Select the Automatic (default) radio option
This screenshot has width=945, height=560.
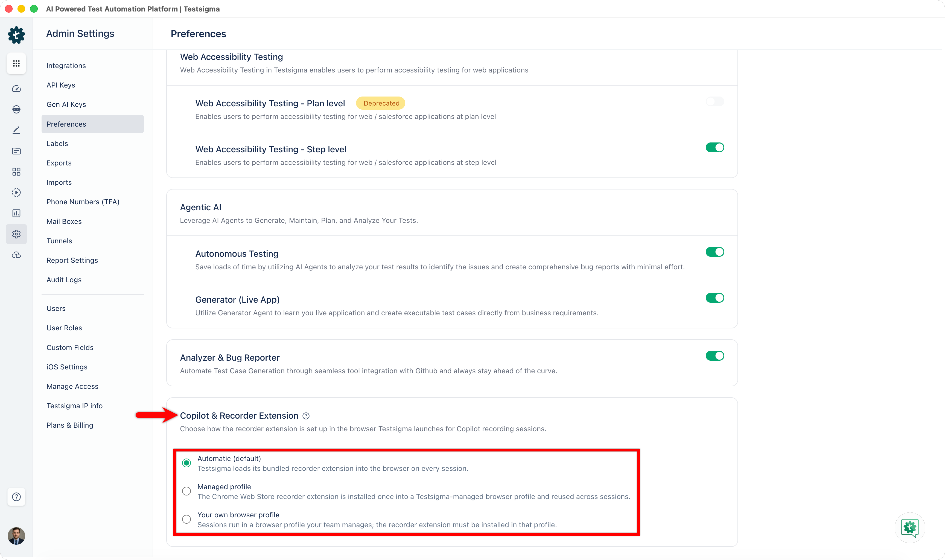point(186,463)
